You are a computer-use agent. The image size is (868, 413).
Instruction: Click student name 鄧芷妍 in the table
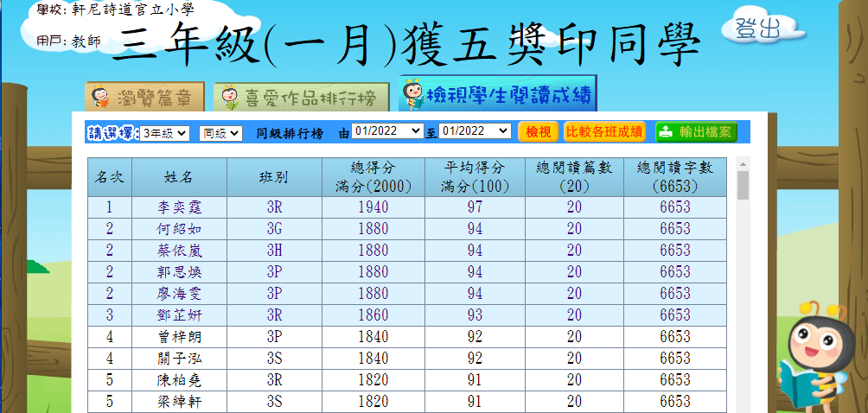[x=179, y=315]
